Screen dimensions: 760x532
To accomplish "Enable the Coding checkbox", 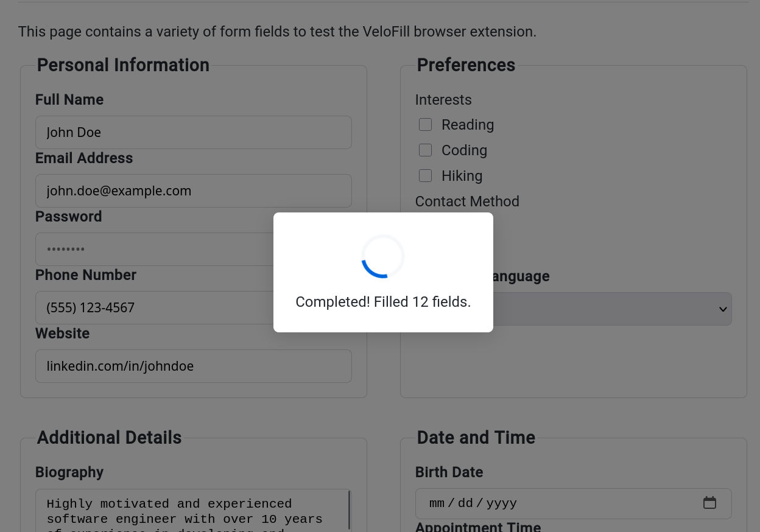I will coord(425,150).
